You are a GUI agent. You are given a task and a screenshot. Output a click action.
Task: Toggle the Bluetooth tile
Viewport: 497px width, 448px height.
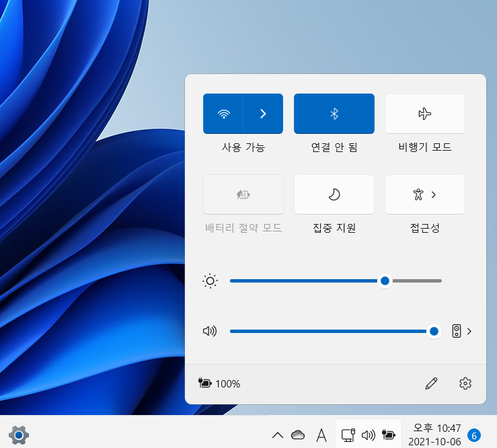click(x=334, y=114)
